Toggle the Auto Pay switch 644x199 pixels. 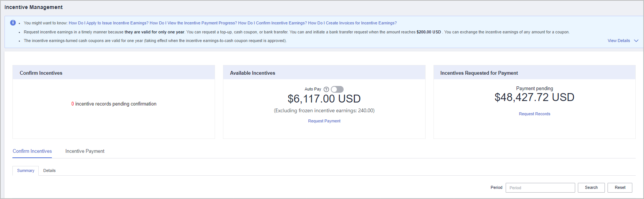(x=337, y=89)
